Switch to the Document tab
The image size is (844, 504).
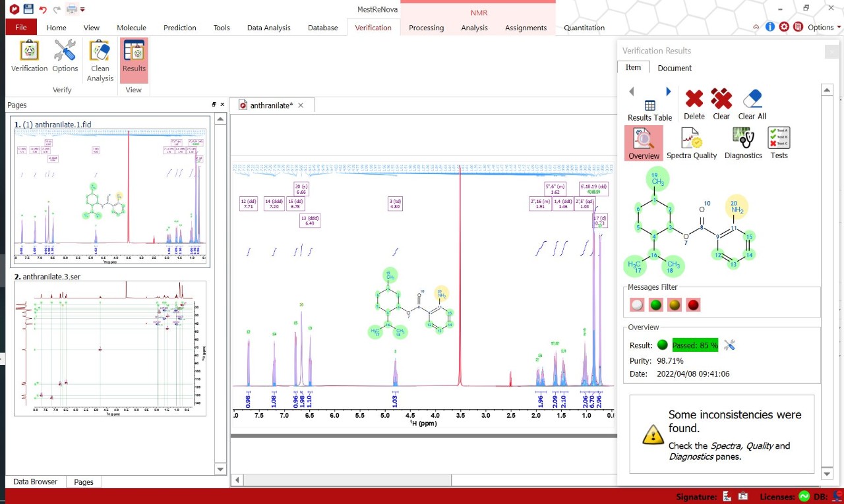coord(675,68)
